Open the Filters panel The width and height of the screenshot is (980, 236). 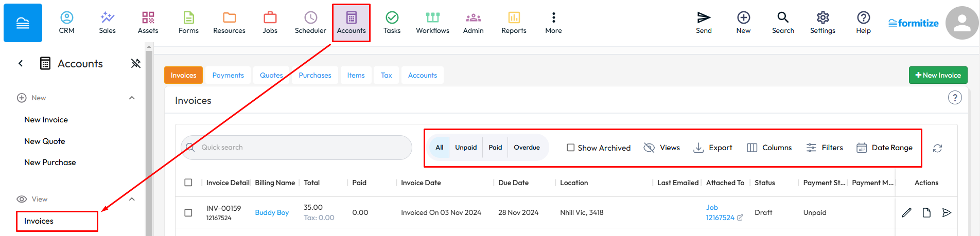coord(824,148)
